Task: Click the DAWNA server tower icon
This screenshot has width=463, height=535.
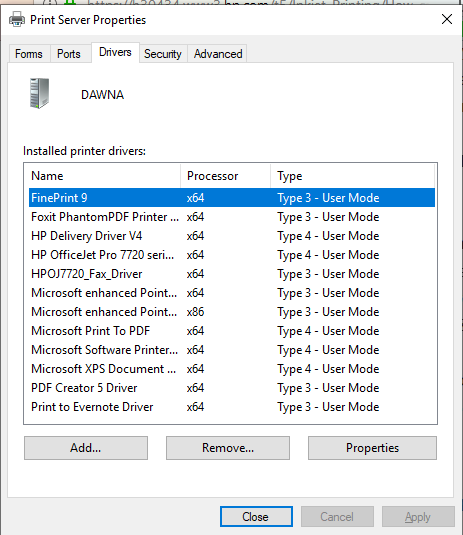Action: coord(40,93)
